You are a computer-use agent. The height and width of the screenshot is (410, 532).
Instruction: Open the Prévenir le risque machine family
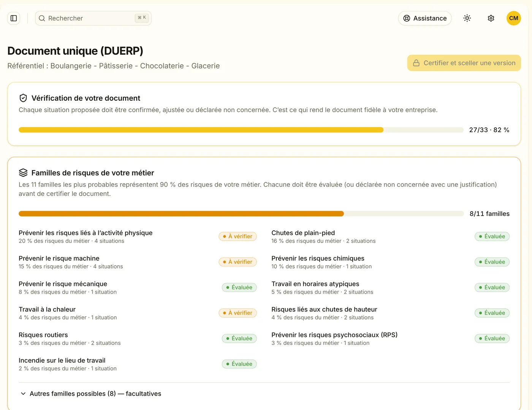(138, 262)
